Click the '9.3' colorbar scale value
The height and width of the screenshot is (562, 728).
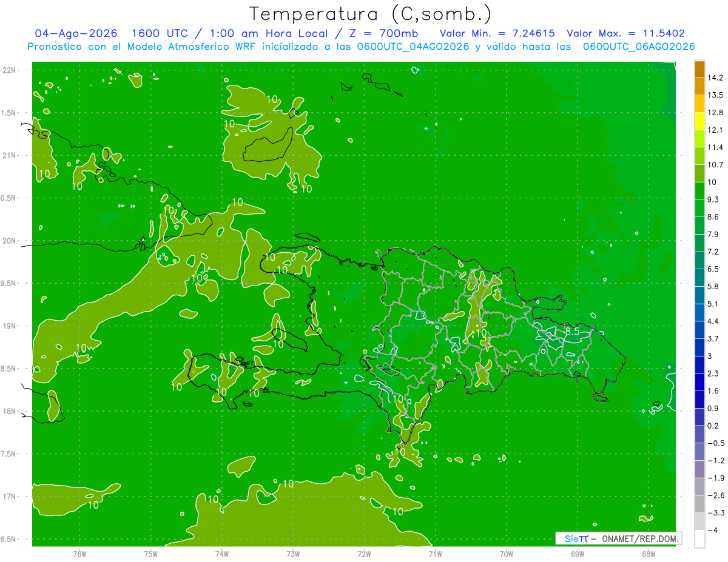[714, 199]
